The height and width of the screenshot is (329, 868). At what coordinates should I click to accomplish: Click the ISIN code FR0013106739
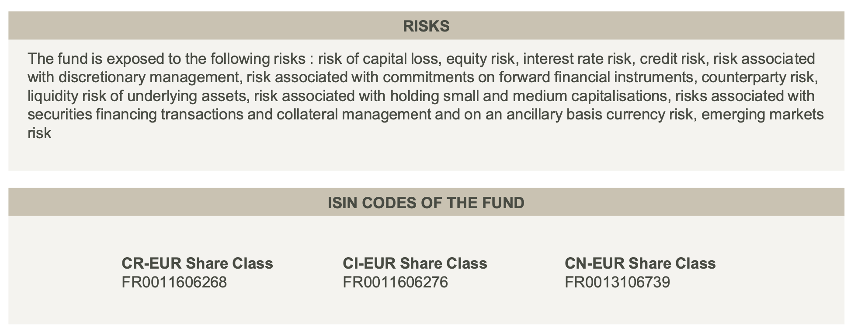point(618,282)
